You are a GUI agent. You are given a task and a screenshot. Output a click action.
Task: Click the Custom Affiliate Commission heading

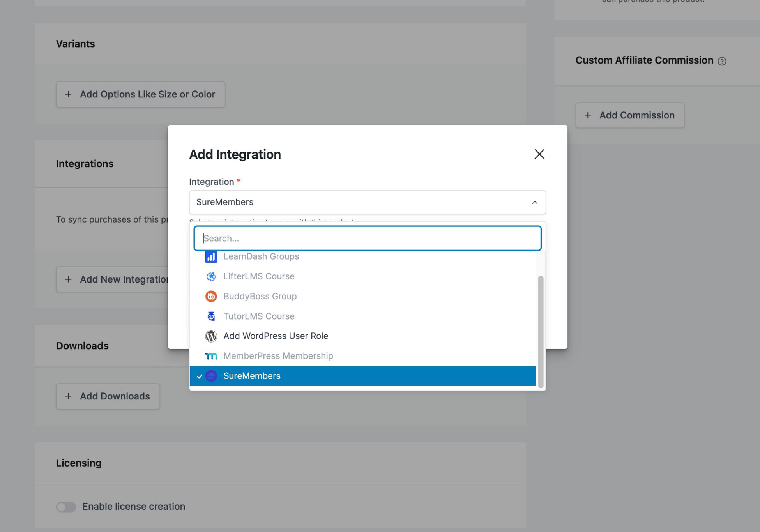point(644,60)
